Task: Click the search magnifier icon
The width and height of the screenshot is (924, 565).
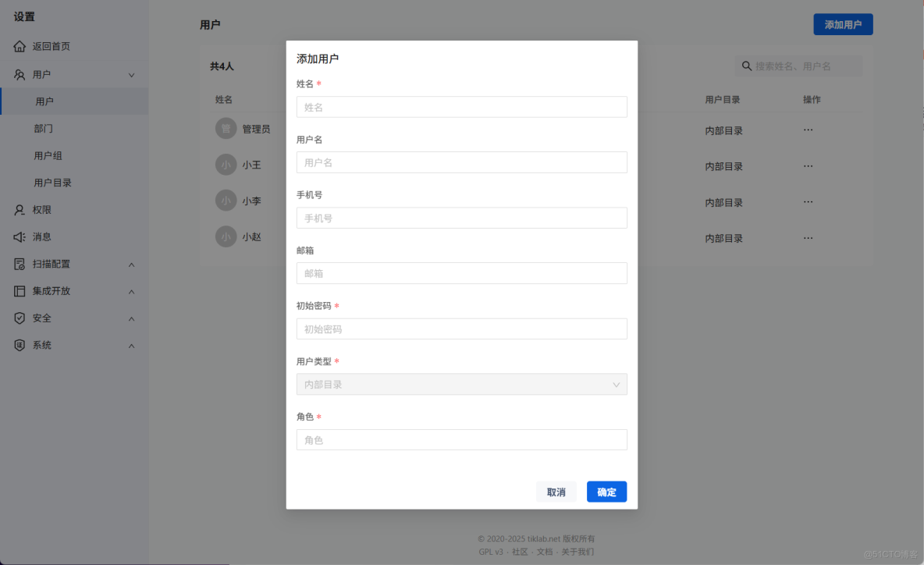Action: click(x=747, y=66)
